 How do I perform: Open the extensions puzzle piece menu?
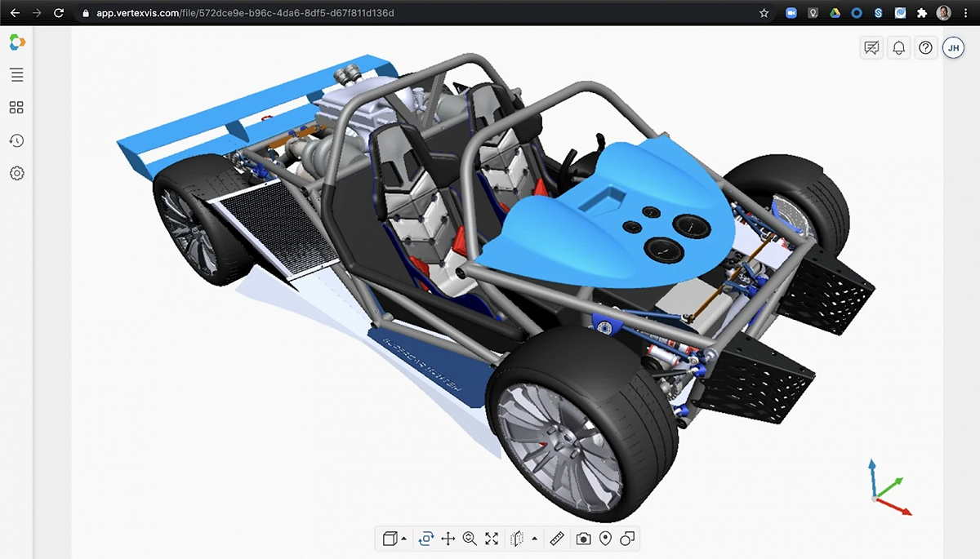pos(923,13)
